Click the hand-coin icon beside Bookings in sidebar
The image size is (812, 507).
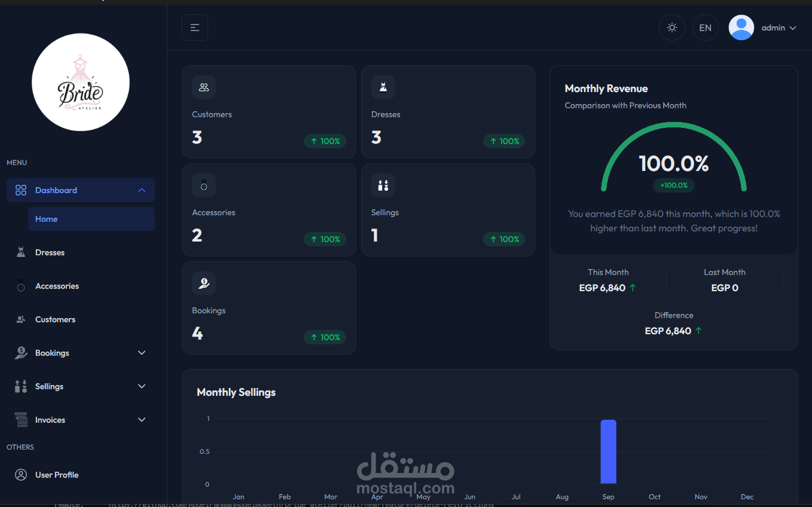21,353
